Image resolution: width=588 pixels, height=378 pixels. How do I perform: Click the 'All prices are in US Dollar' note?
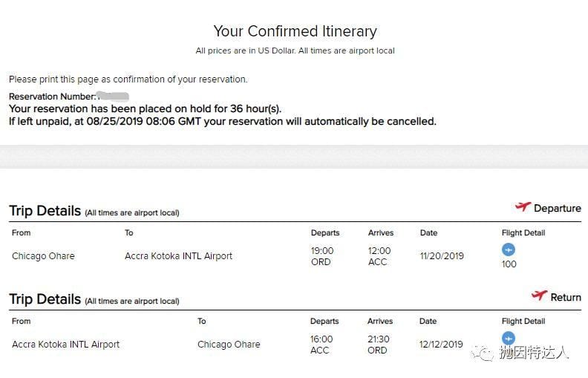click(295, 50)
